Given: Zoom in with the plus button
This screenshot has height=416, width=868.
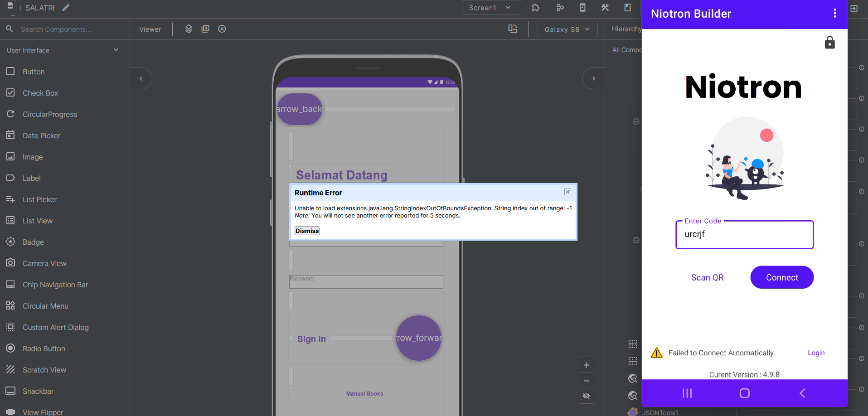Looking at the screenshot, I should pos(587,365).
